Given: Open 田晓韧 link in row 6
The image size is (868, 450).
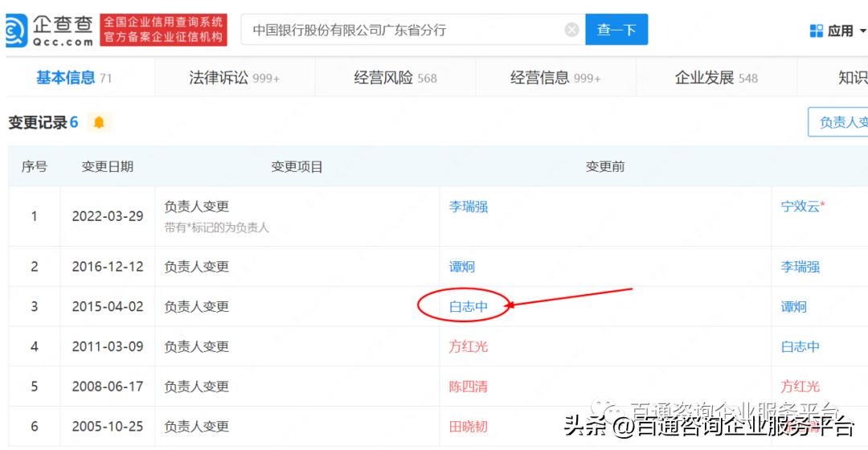Looking at the screenshot, I should (469, 426).
